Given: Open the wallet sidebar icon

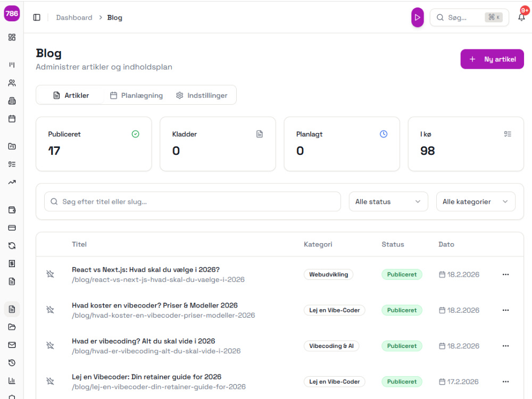Looking at the screenshot, I should coord(12,210).
